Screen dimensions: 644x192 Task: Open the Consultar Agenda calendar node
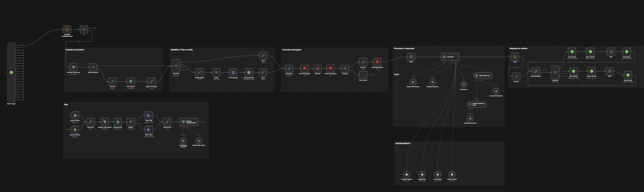(407, 175)
